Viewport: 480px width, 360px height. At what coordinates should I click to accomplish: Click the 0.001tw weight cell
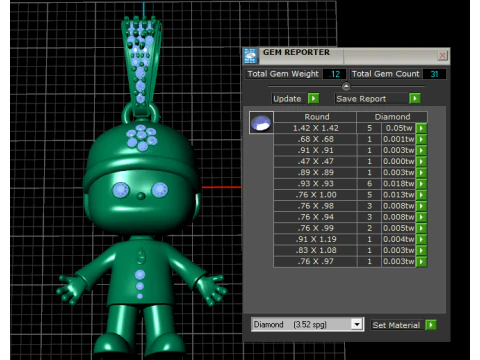pos(399,139)
